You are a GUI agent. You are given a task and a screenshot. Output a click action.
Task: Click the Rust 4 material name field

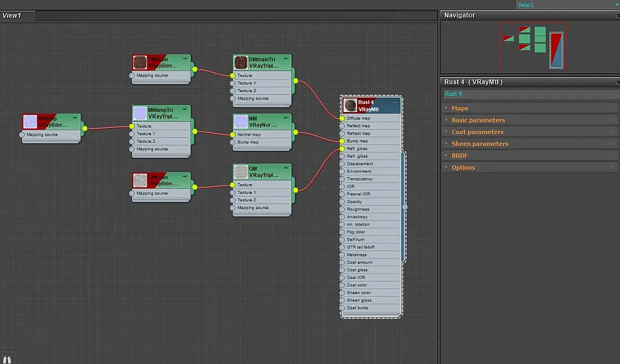click(528, 94)
